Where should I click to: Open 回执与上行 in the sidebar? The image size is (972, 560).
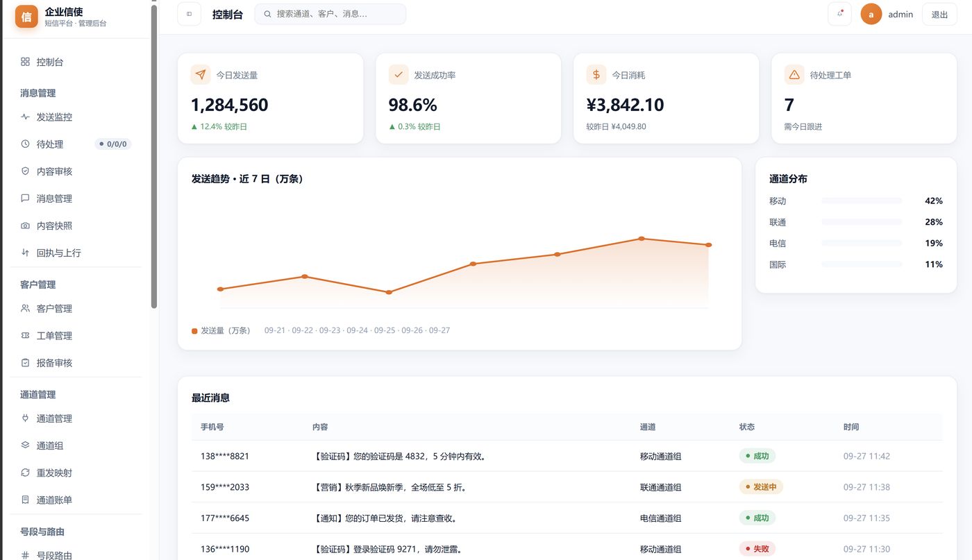[x=75, y=253]
